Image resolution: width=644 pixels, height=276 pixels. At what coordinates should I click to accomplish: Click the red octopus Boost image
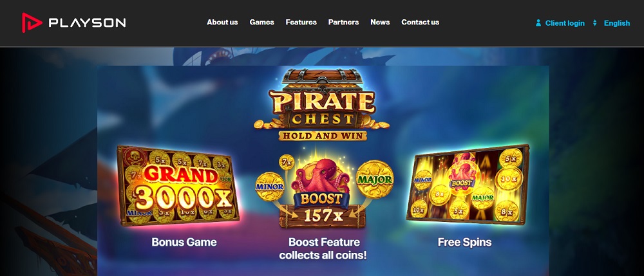point(323,176)
